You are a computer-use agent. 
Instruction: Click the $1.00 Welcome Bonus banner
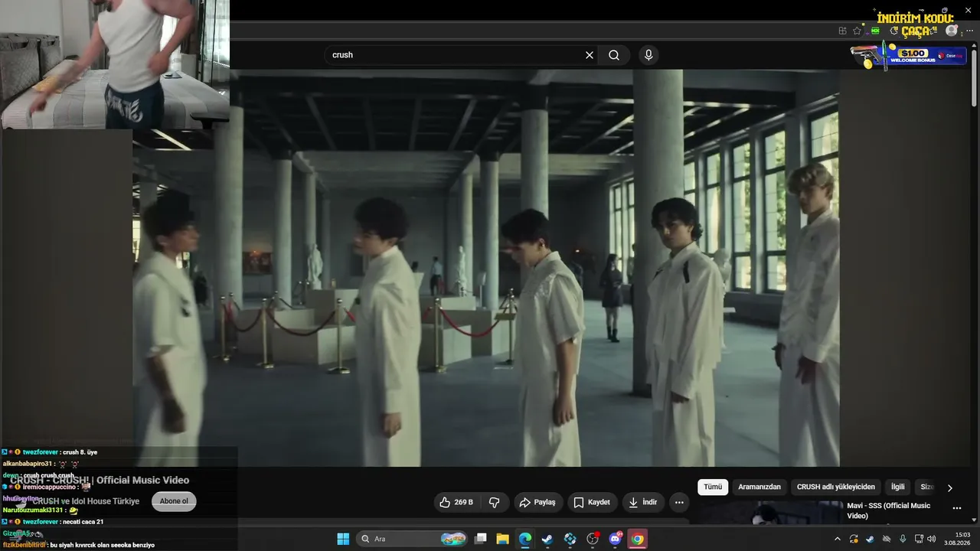tap(908, 56)
